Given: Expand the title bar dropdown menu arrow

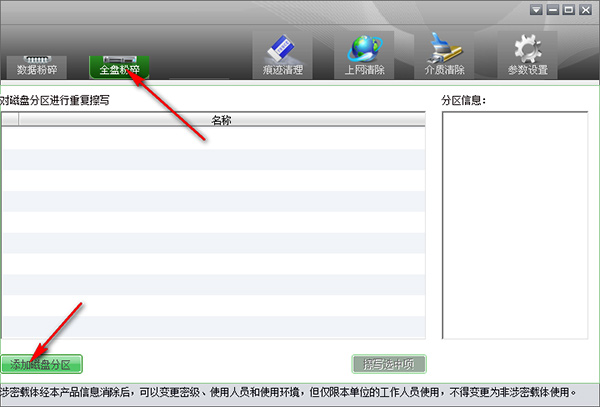Looking at the screenshot, I should tap(536, 9).
